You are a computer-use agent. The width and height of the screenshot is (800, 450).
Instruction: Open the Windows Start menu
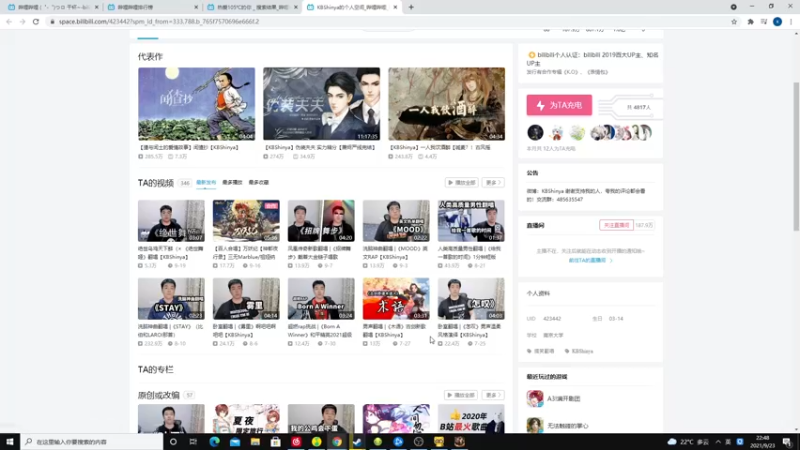10,442
